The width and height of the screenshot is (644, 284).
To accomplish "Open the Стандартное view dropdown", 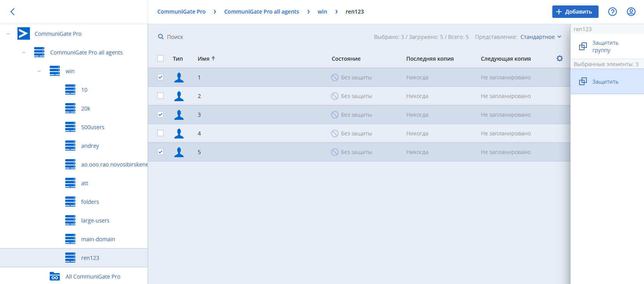I will click(x=541, y=37).
